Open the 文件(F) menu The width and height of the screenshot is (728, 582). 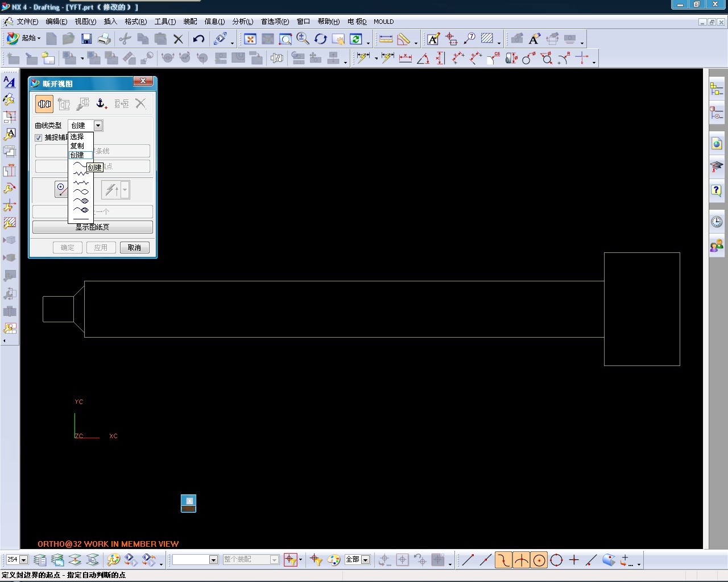pos(27,22)
